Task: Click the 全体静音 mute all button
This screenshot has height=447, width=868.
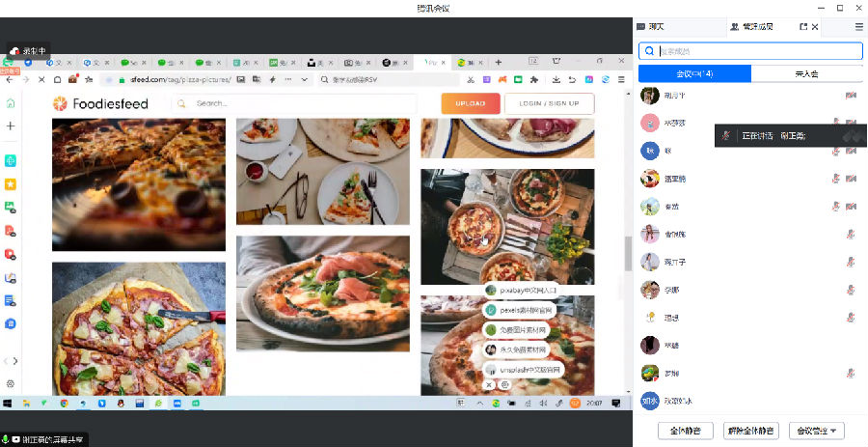Action: click(x=685, y=431)
